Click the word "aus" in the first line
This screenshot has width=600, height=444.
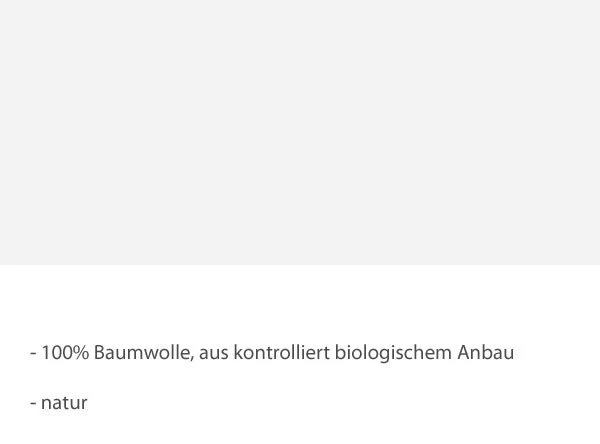(213, 353)
